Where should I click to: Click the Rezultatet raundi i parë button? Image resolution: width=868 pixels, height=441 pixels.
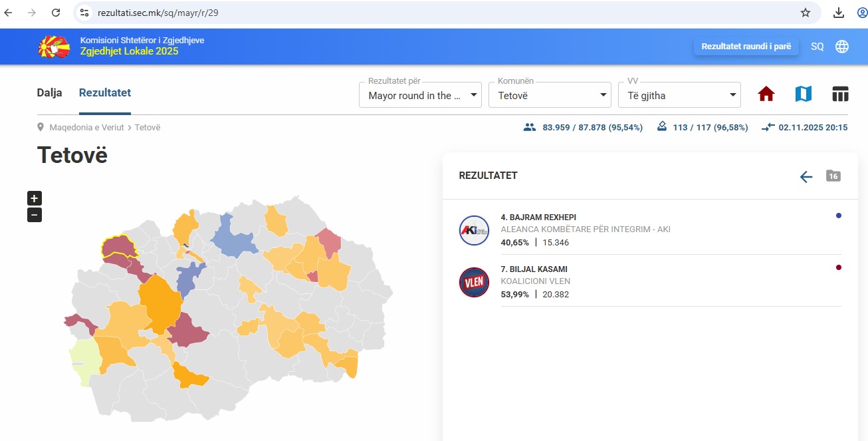tap(746, 47)
